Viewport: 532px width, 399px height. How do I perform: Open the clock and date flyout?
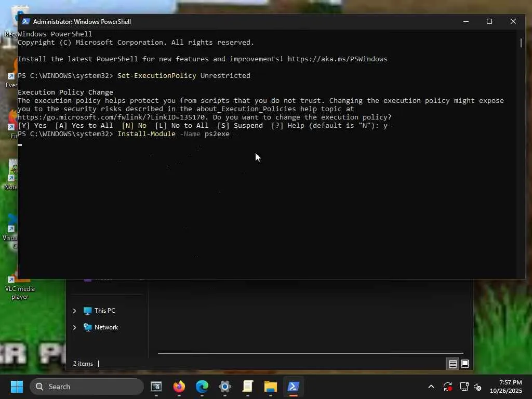(506, 387)
